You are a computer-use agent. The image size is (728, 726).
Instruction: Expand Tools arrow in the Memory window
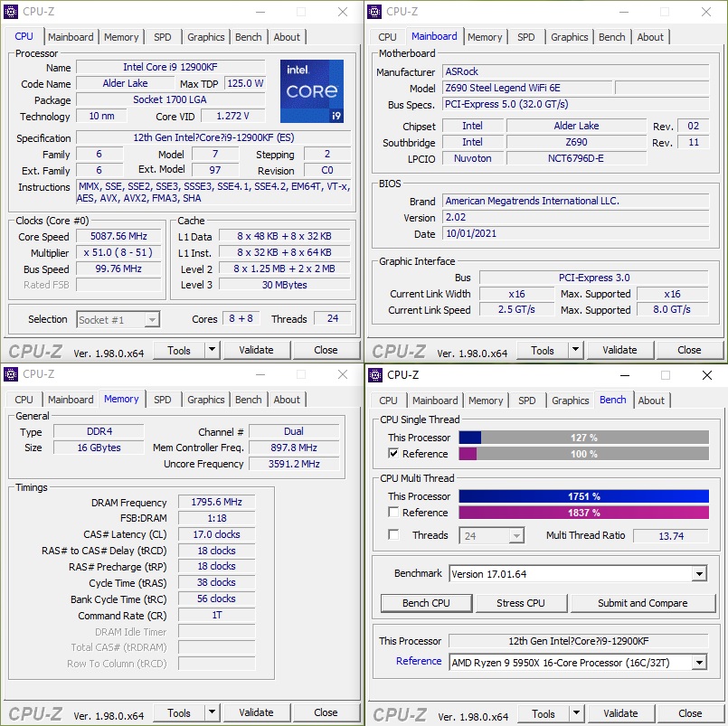coord(212,712)
